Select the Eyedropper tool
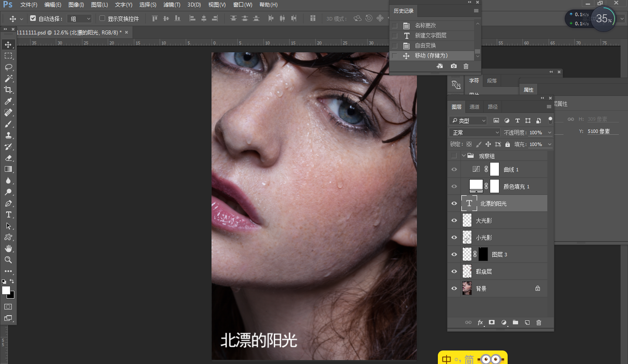The width and height of the screenshot is (628, 364). pos(8,101)
